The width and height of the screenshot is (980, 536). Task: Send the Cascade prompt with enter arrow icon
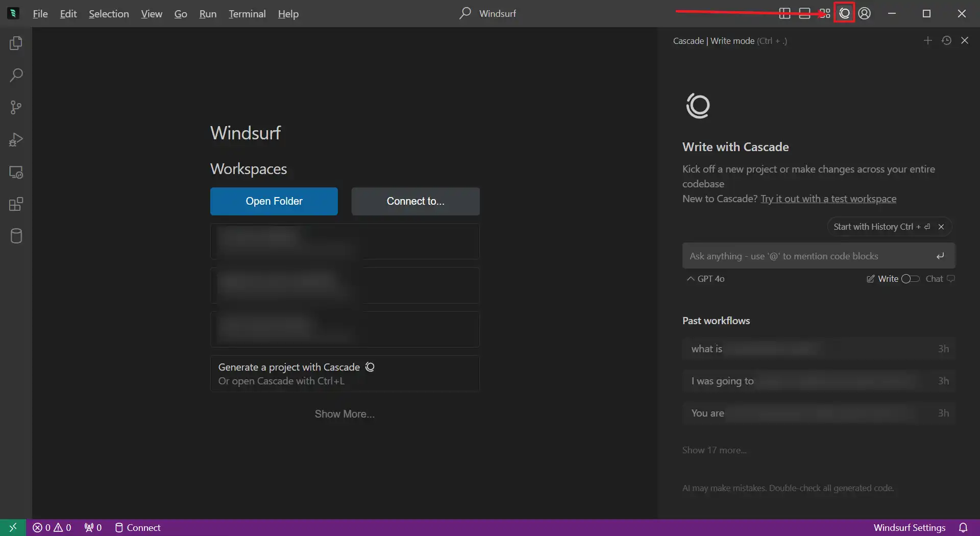(940, 256)
